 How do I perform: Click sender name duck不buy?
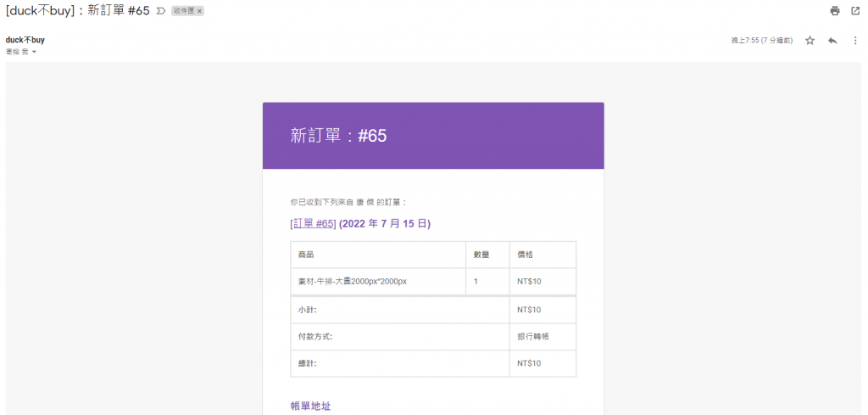[x=25, y=40]
